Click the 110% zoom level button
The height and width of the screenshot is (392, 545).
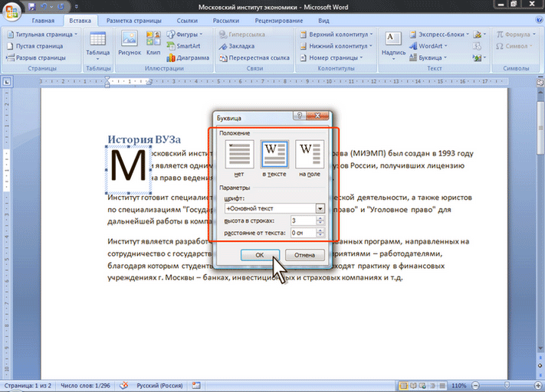[x=458, y=385]
